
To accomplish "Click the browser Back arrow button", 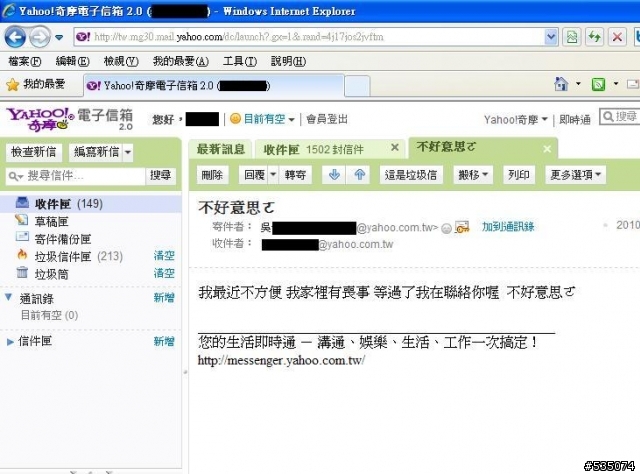I will [15, 37].
